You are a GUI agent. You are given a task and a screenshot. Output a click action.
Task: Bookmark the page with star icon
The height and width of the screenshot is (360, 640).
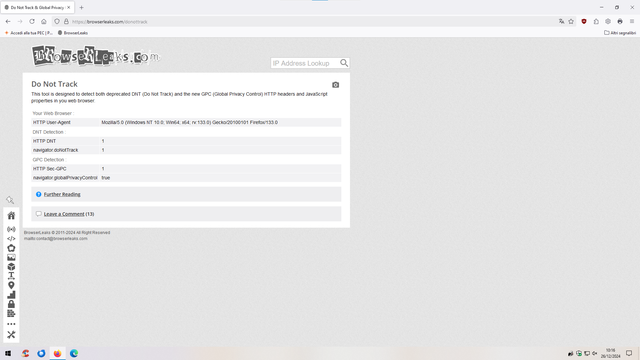click(x=571, y=22)
